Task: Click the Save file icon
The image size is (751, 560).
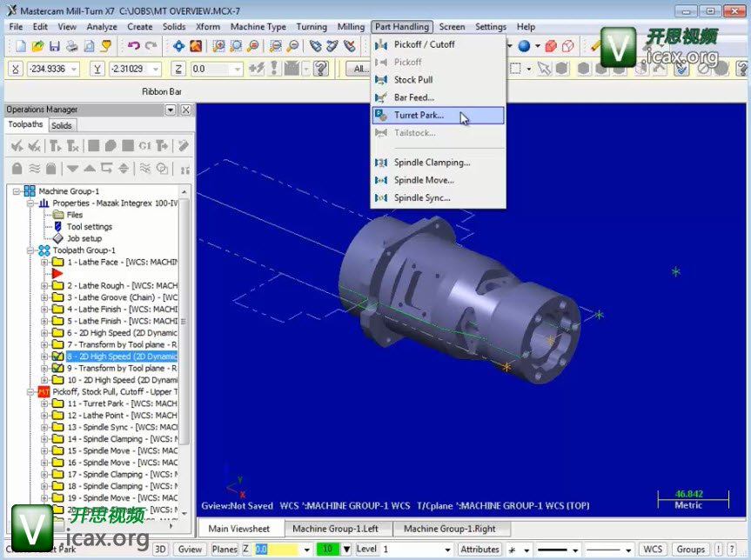Action: [55, 45]
